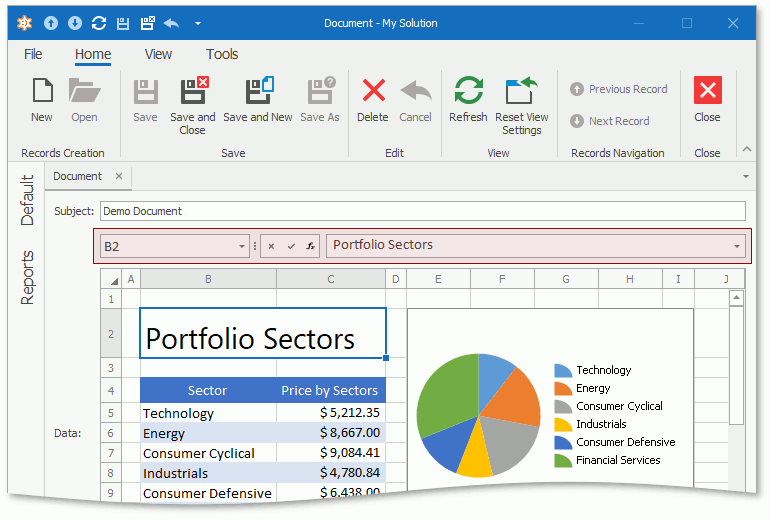Select the Technology cell
Screen dimensions: 770x520
[208, 413]
